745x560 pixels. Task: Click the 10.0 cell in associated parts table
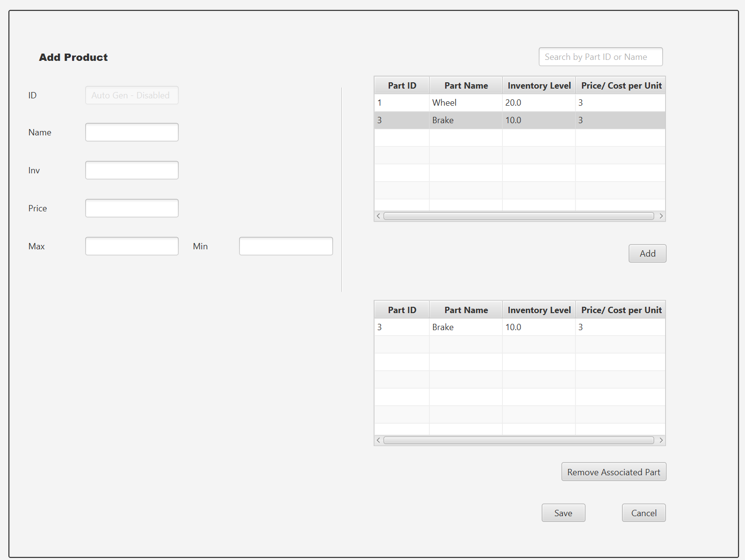539,327
